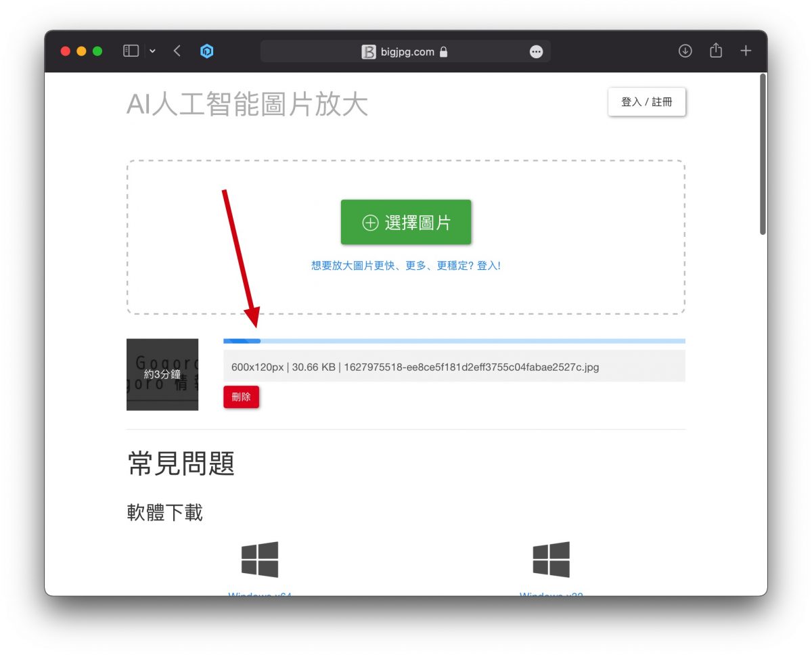Click the green 選擇圖片 button

coord(406,222)
